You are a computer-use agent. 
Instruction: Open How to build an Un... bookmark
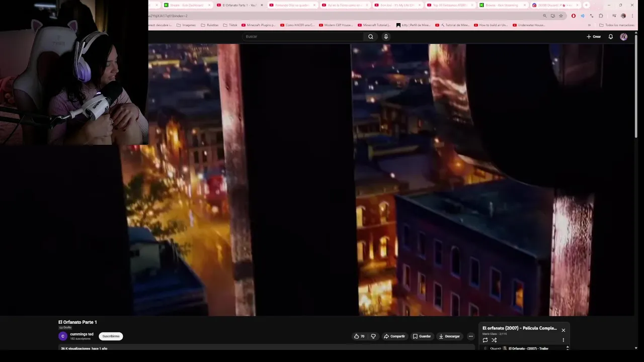pos(491,25)
